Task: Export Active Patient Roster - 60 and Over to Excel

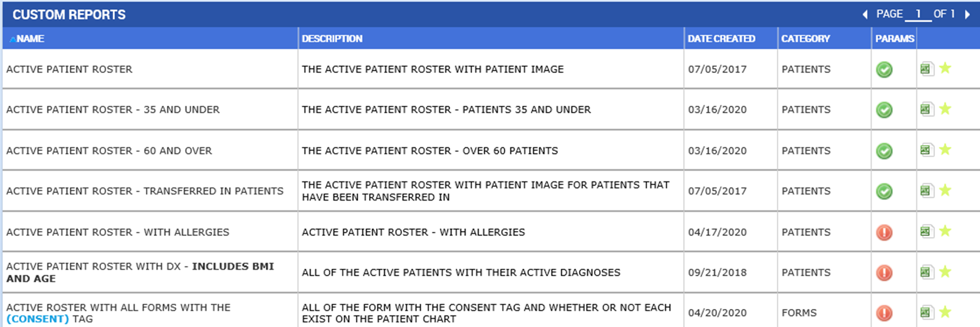Action: 926,150
